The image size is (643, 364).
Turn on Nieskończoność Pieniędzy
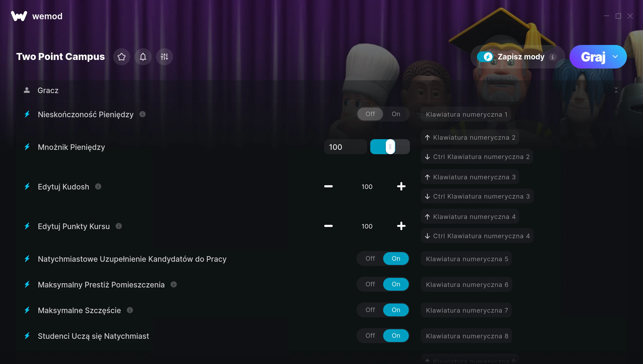[x=396, y=114]
